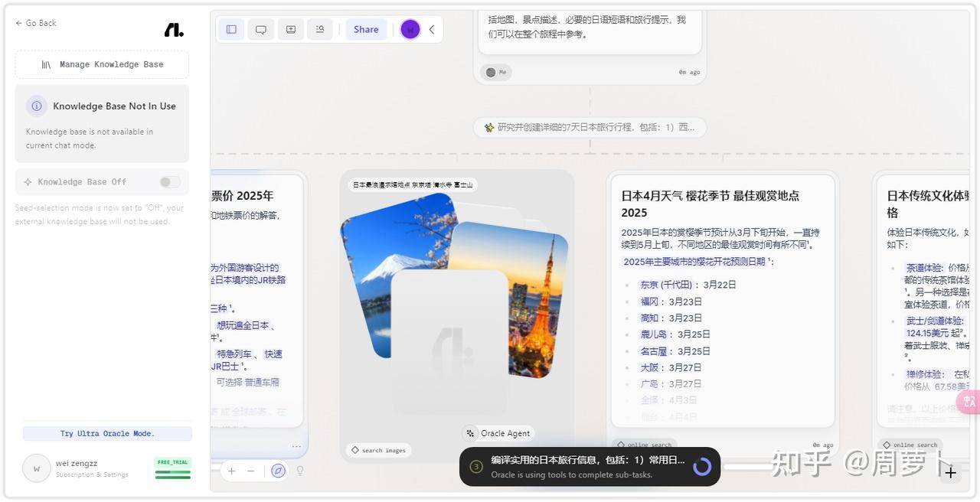The image size is (980, 502).
Task: Click the Oracle sub-tasks status notification
Action: (x=590, y=466)
